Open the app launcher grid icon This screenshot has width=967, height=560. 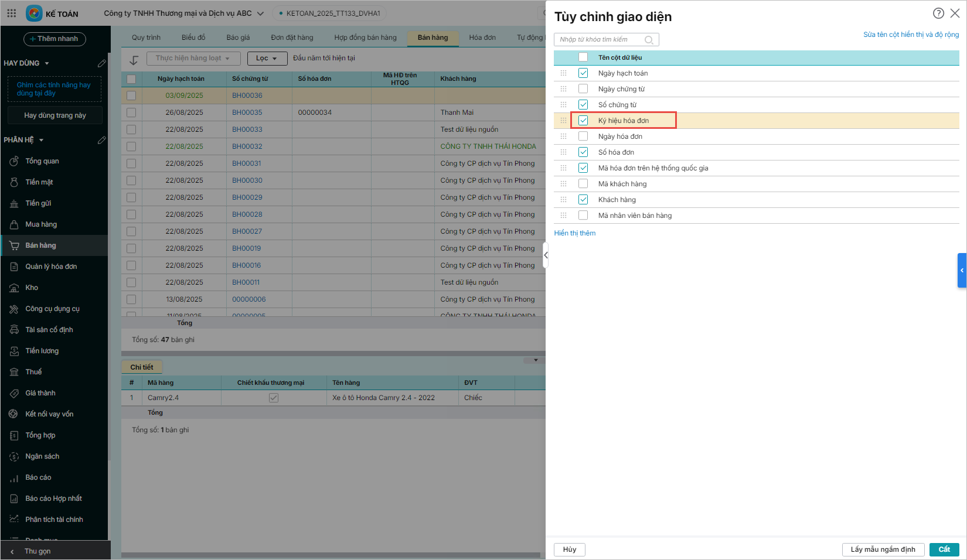pyautogui.click(x=12, y=13)
